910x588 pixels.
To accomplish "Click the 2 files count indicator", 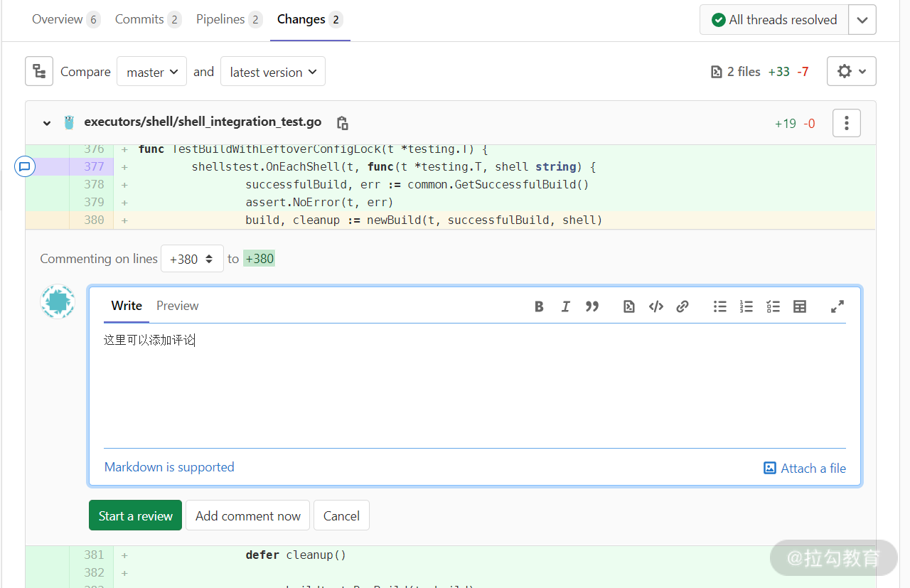I will pos(736,72).
